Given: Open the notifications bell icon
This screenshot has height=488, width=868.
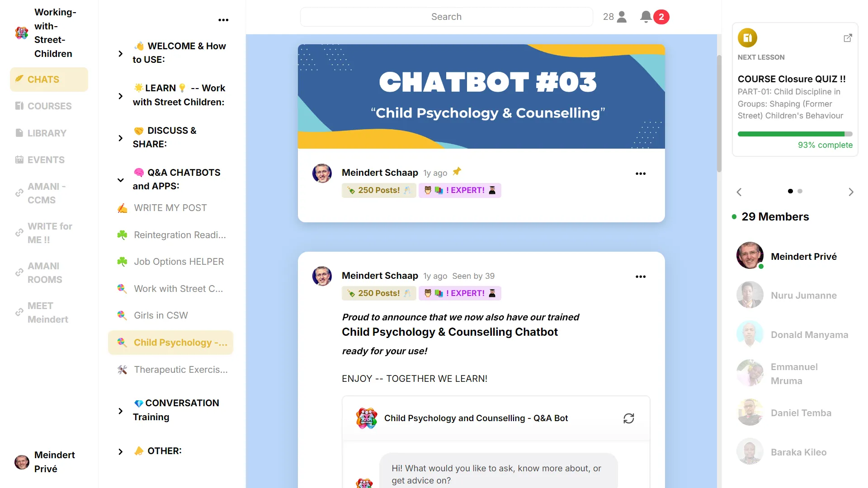Looking at the screenshot, I should (x=646, y=17).
